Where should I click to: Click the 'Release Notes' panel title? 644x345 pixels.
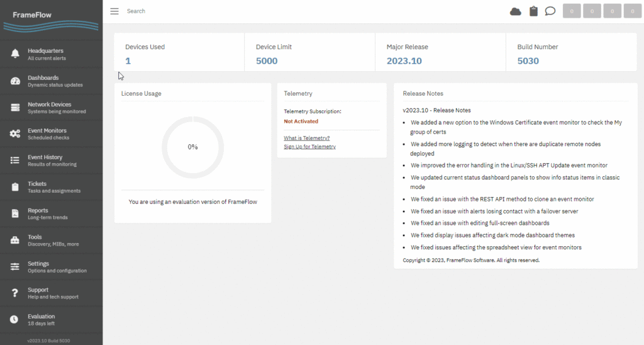(423, 94)
